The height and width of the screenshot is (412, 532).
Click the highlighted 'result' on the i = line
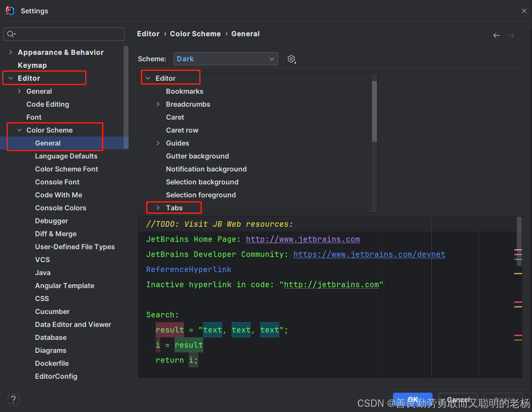[x=189, y=345]
